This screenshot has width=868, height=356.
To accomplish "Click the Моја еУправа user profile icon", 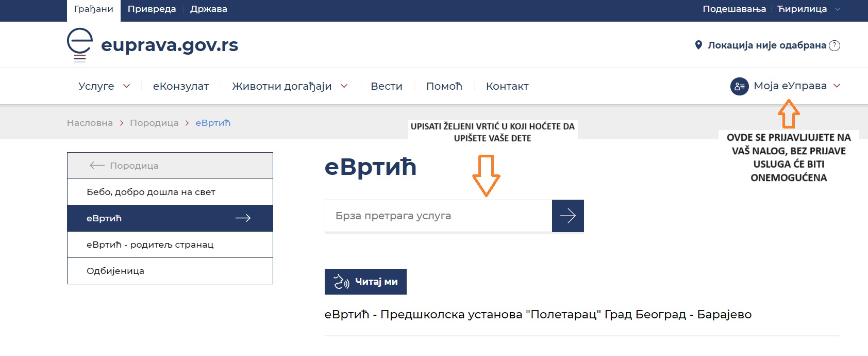I will (x=739, y=86).
